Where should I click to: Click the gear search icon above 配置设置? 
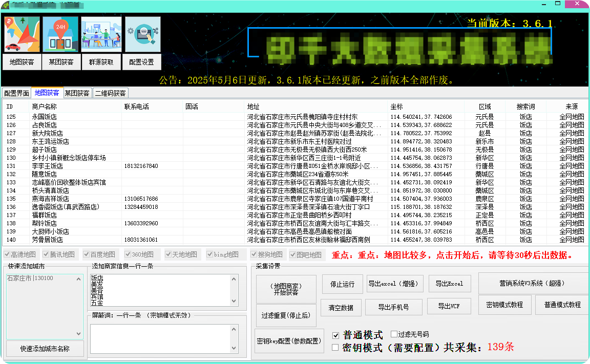point(143,34)
